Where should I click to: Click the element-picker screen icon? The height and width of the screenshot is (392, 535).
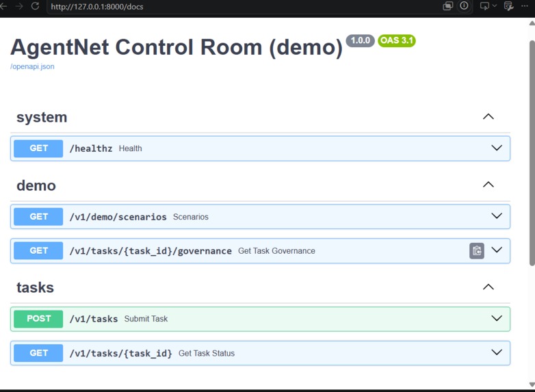(484, 6)
